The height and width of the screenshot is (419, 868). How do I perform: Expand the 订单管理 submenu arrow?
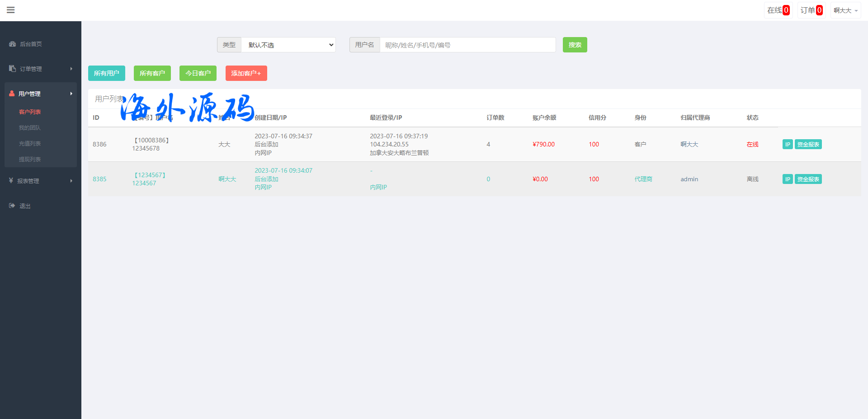click(x=71, y=69)
